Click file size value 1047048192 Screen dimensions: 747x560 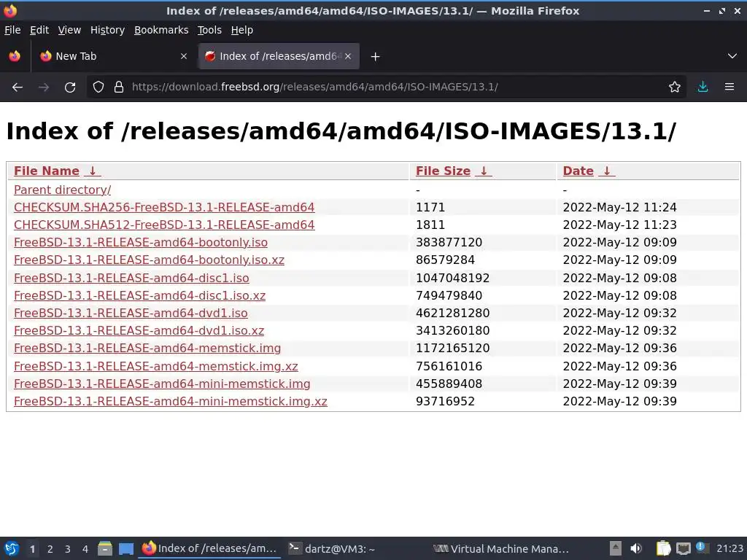452,278
